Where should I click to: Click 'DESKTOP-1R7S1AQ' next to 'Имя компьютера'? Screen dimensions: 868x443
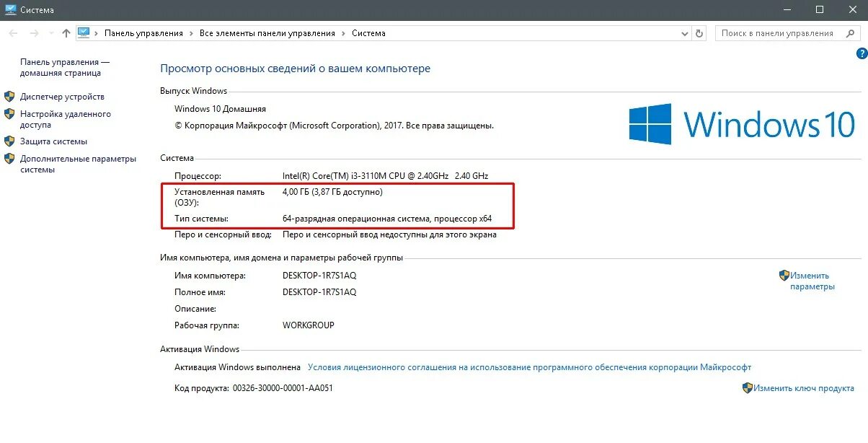[x=319, y=276]
